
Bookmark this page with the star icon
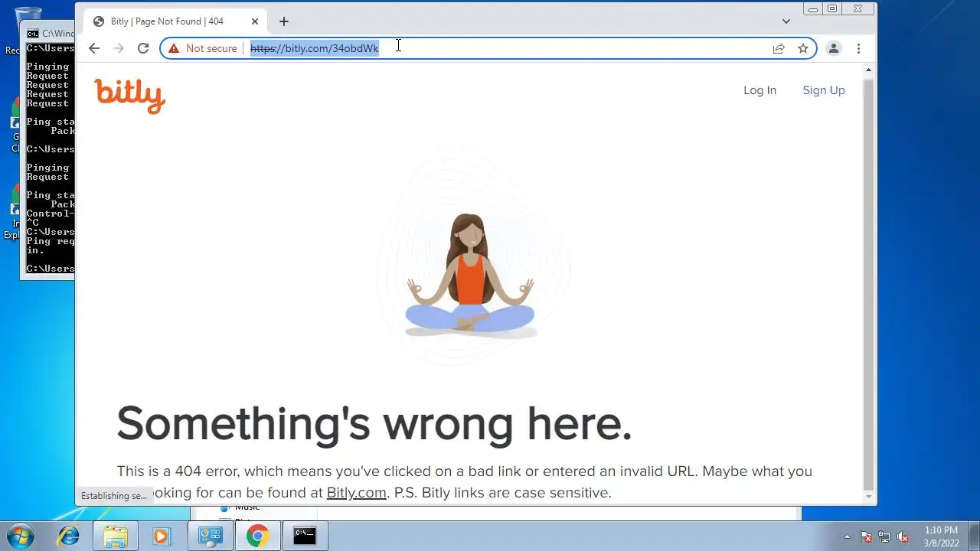pos(803,48)
